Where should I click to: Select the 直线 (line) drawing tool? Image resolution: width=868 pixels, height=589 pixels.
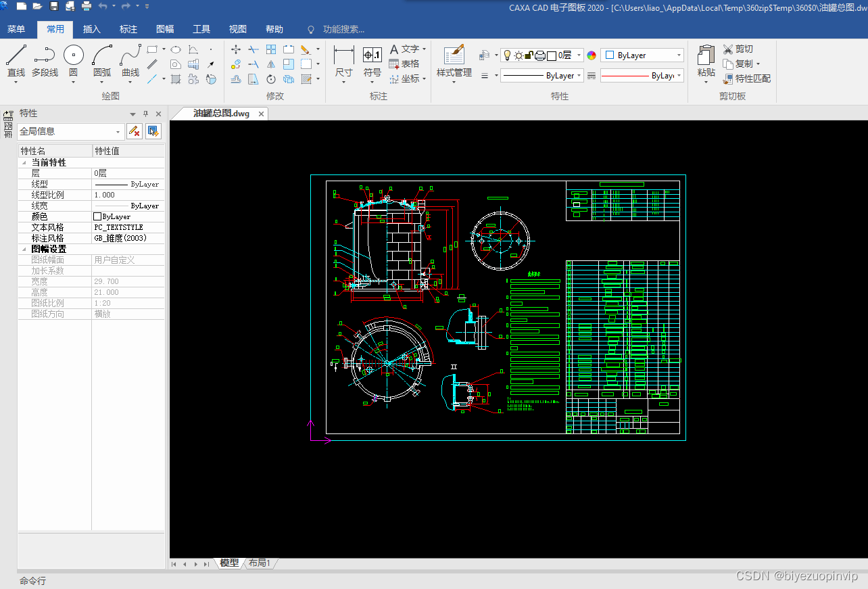pyautogui.click(x=16, y=61)
